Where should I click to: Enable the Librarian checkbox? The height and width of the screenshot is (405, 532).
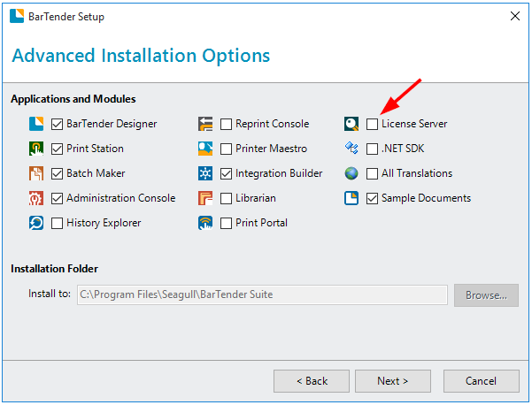click(226, 199)
